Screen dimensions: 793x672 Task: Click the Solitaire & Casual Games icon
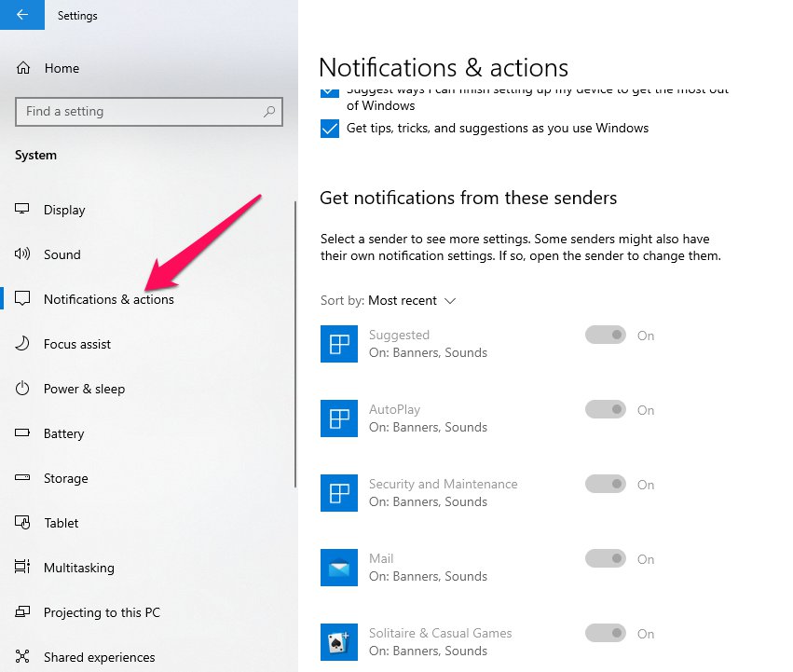(x=338, y=641)
